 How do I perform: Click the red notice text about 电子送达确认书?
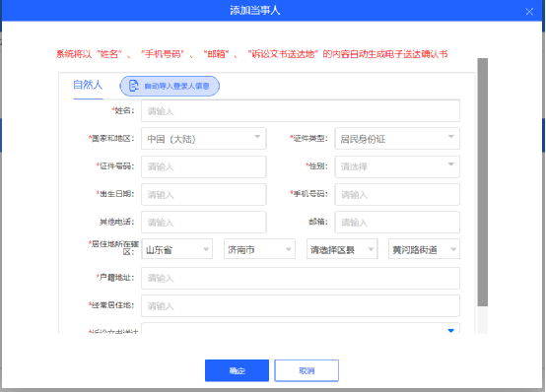click(x=251, y=54)
